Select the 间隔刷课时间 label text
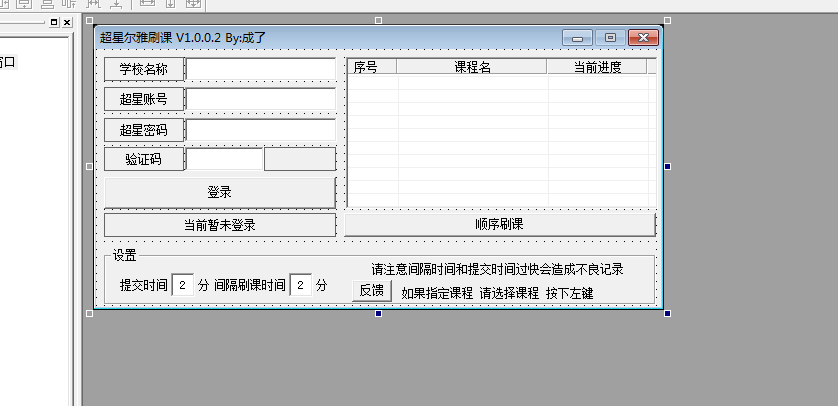The image size is (838, 406). pos(250,285)
